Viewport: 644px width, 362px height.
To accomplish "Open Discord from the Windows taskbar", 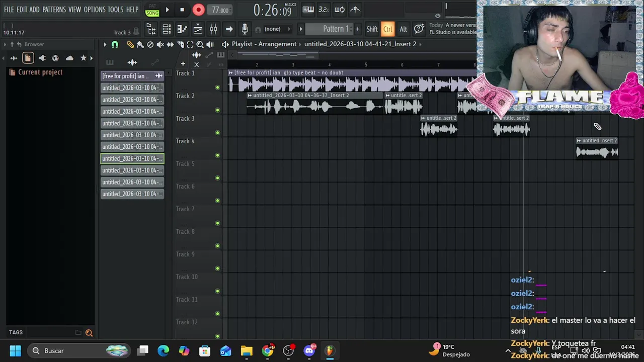I will (309, 350).
